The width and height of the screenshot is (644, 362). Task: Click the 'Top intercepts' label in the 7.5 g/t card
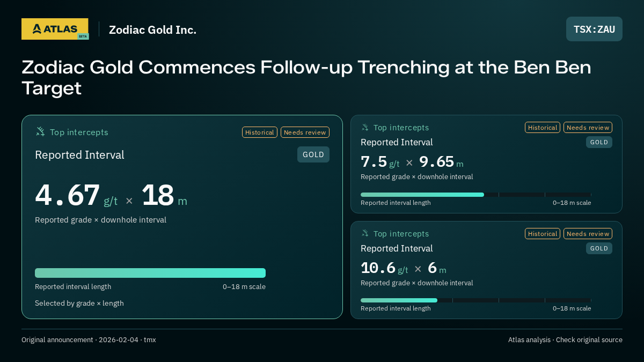401,128
